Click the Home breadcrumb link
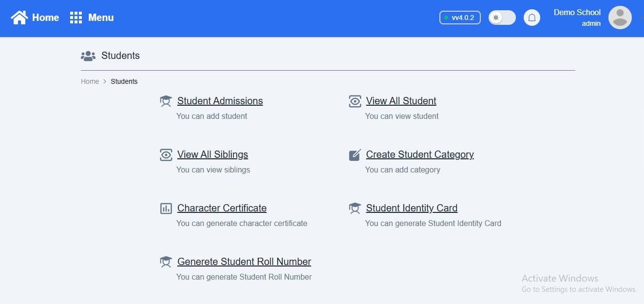Image resolution: width=644 pixels, height=304 pixels. coord(90,81)
